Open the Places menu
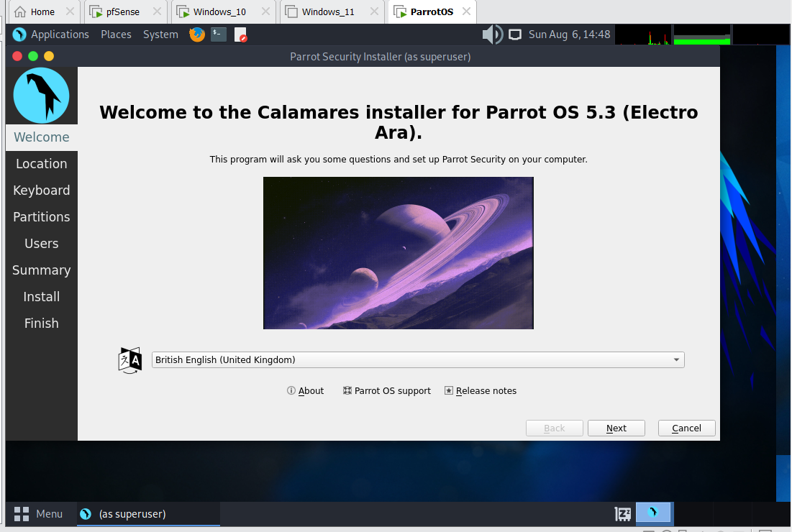 (x=116, y=35)
